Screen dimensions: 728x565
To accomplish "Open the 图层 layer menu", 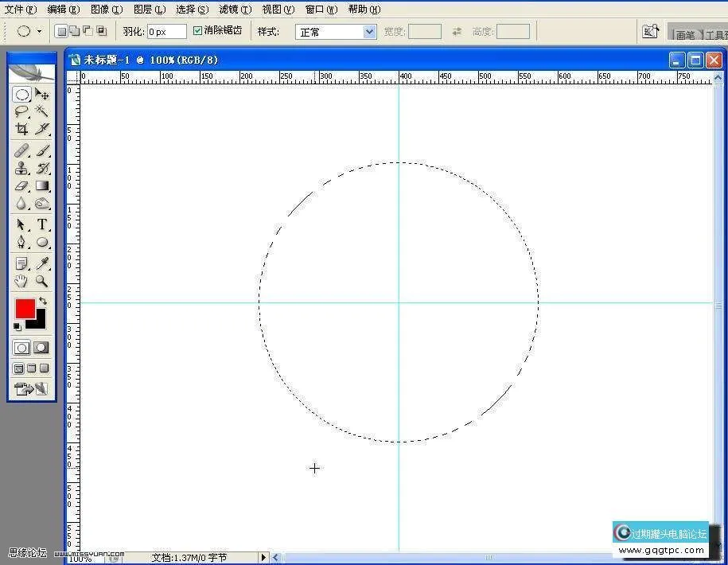I will click(x=150, y=10).
